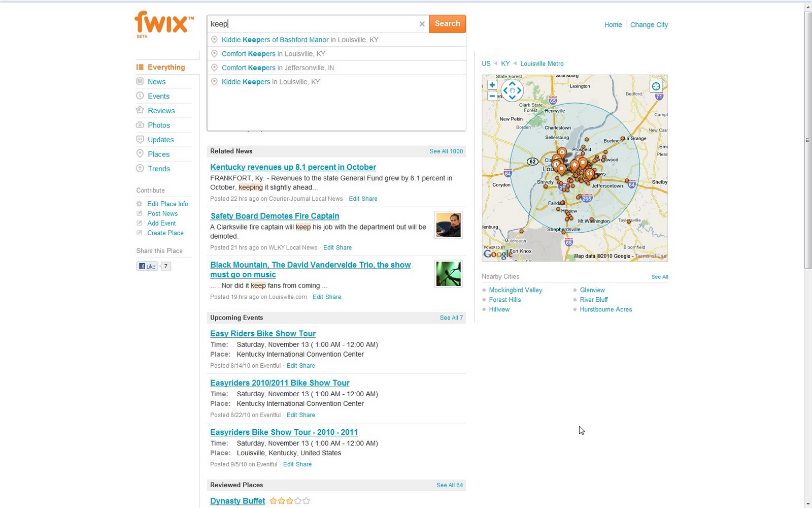Screen dimensions: 812x508
Task: Click Share on the Kentucky revenues post
Action: point(369,199)
